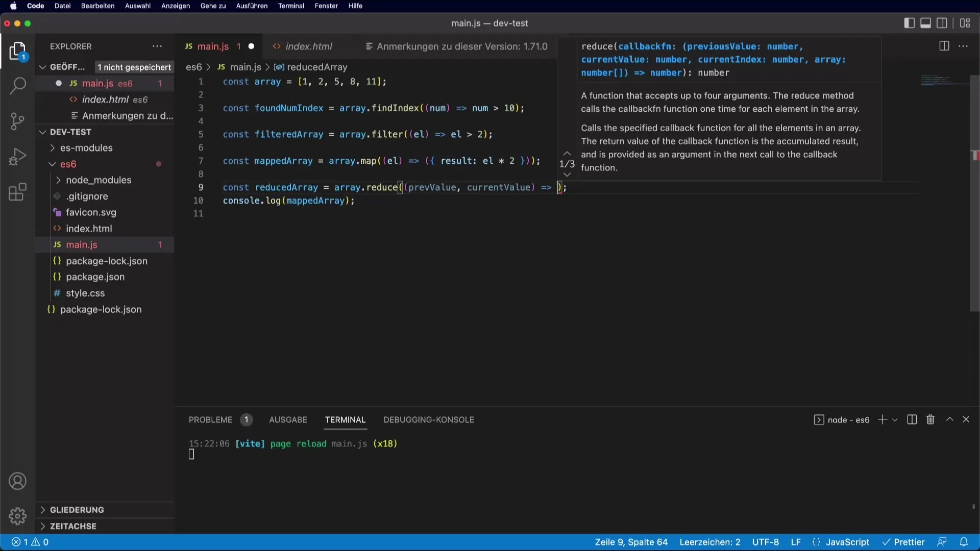980x551 pixels.
Task: Open the Bearbeiten menu
Action: tap(97, 6)
